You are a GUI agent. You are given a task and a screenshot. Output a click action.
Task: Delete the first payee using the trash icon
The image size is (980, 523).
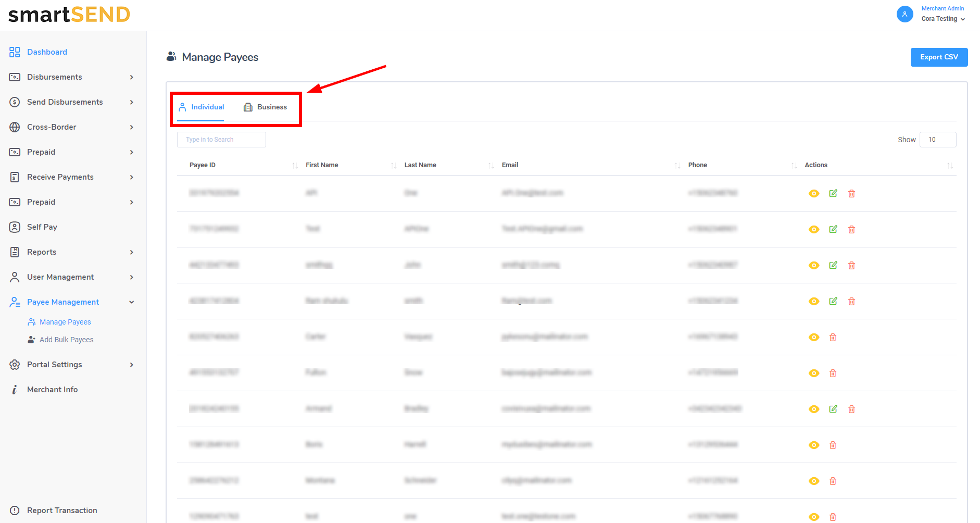851,193
